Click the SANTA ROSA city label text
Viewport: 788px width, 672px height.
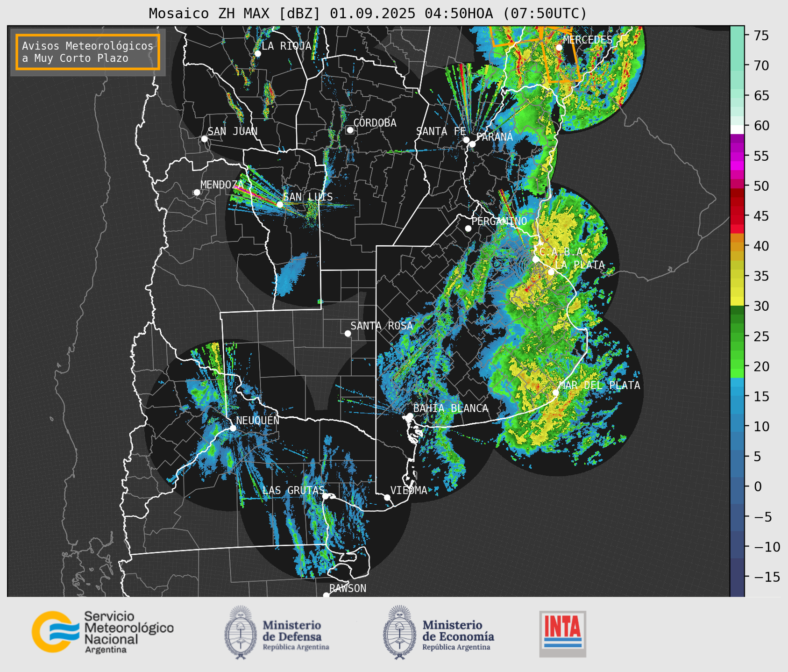click(382, 326)
